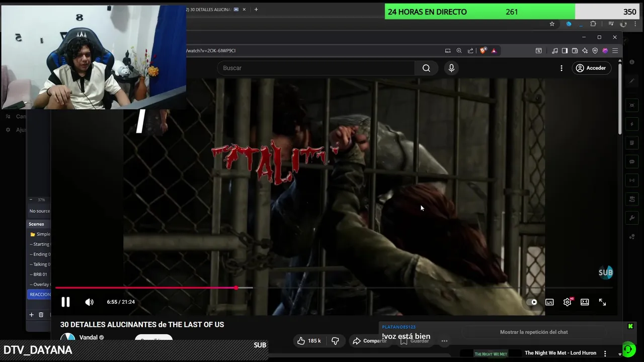Open Vandal channel name link
644x362 pixels.
click(89, 337)
